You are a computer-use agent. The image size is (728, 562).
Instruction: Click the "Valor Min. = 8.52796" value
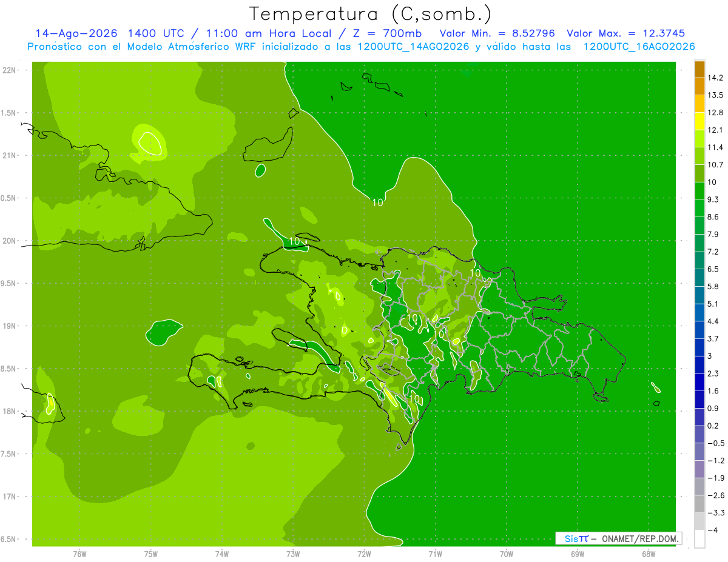498,33
